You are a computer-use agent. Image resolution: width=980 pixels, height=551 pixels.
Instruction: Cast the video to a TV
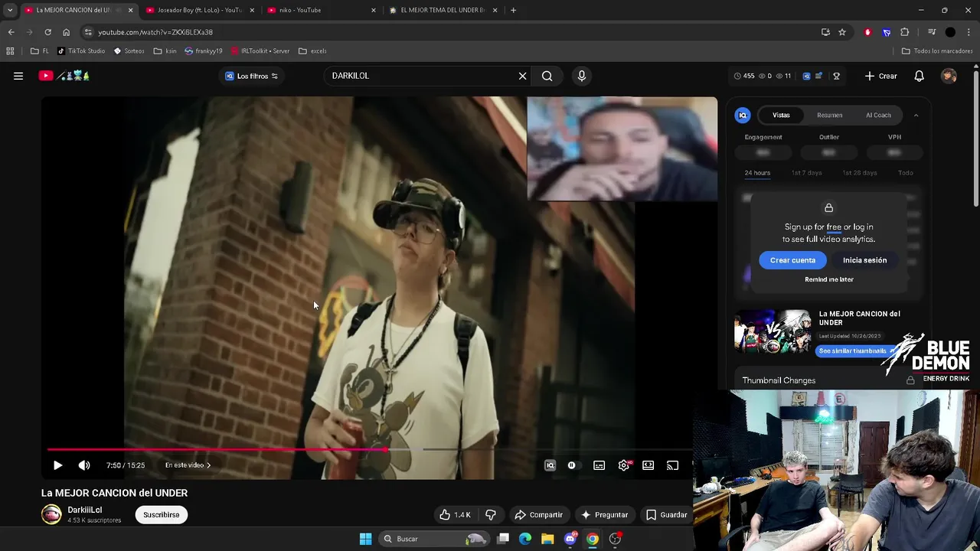[x=673, y=465]
